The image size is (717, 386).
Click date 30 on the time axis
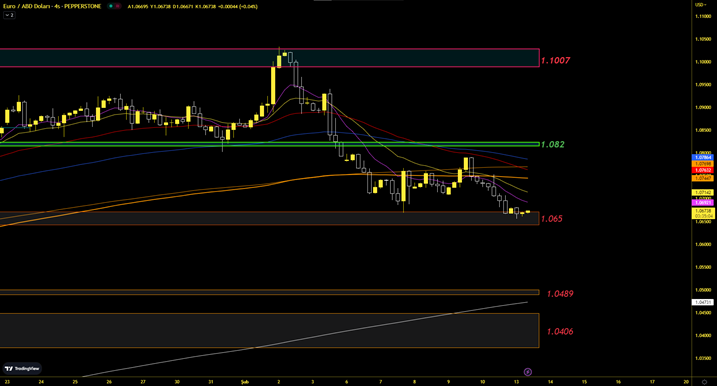click(177, 382)
